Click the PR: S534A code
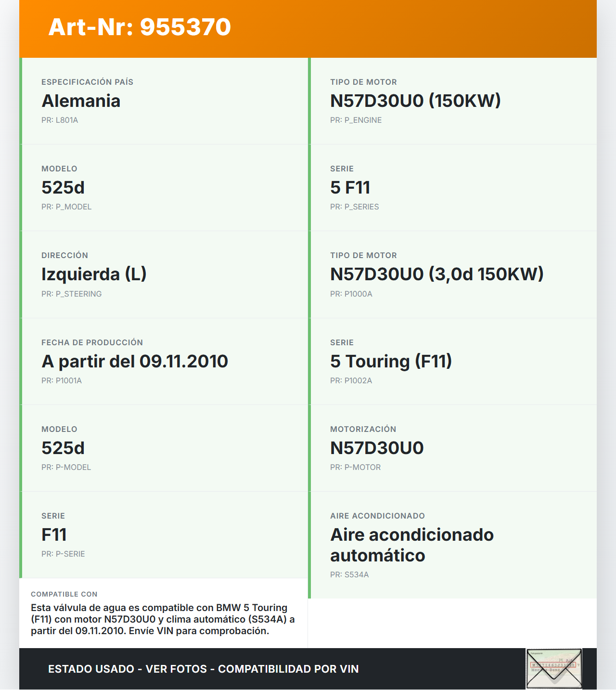The width and height of the screenshot is (616, 690). 349,575
